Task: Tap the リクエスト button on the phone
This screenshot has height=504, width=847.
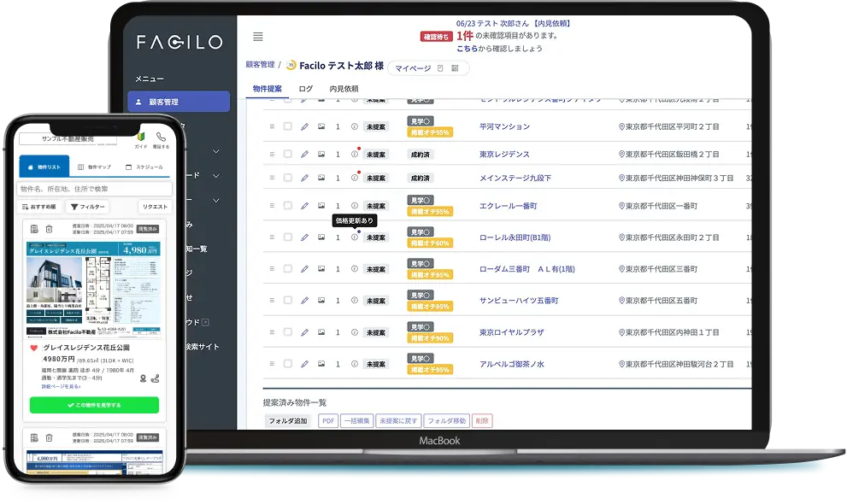Action: pyautogui.click(x=155, y=207)
